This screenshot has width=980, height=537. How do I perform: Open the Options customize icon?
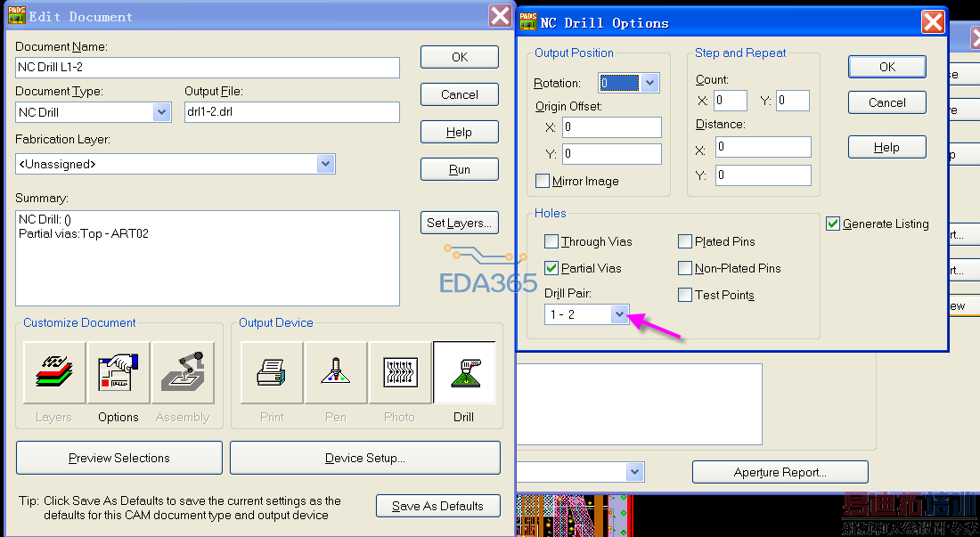118,373
